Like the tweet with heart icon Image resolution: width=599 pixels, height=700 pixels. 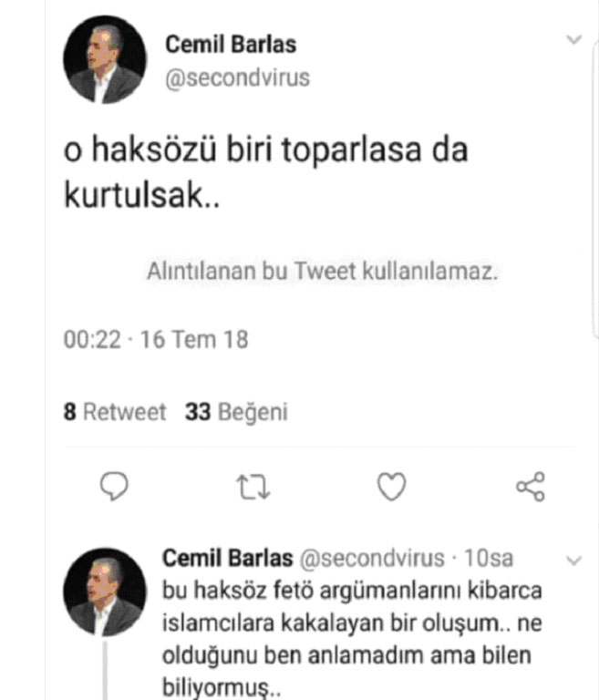coord(391,489)
